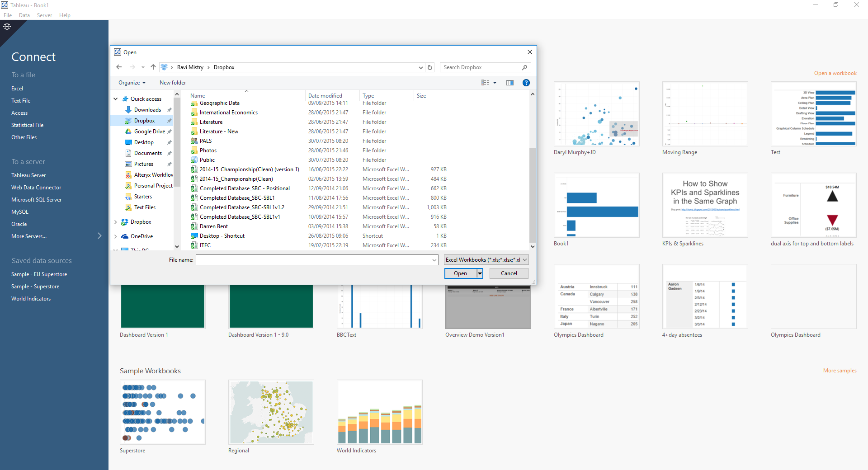Select the Google Drive quick access folder
The height and width of the screenshot is (470, 868).
point(149,132)
